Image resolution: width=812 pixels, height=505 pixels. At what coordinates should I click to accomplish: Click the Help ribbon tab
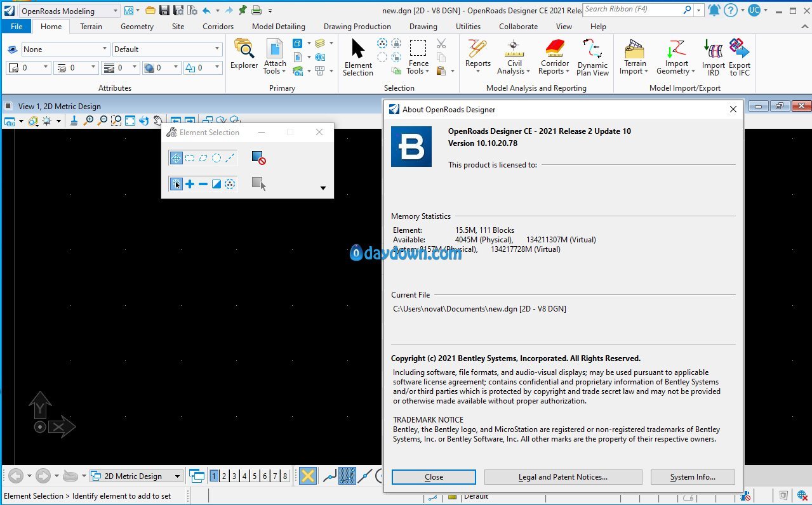pos(598,27)
